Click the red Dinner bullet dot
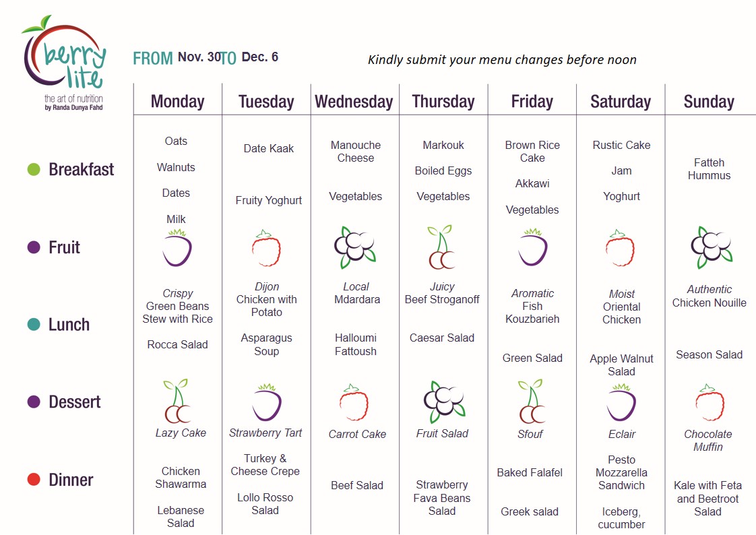Image resolution: width=756 pixels, height=535 pixels. point(34,480)
